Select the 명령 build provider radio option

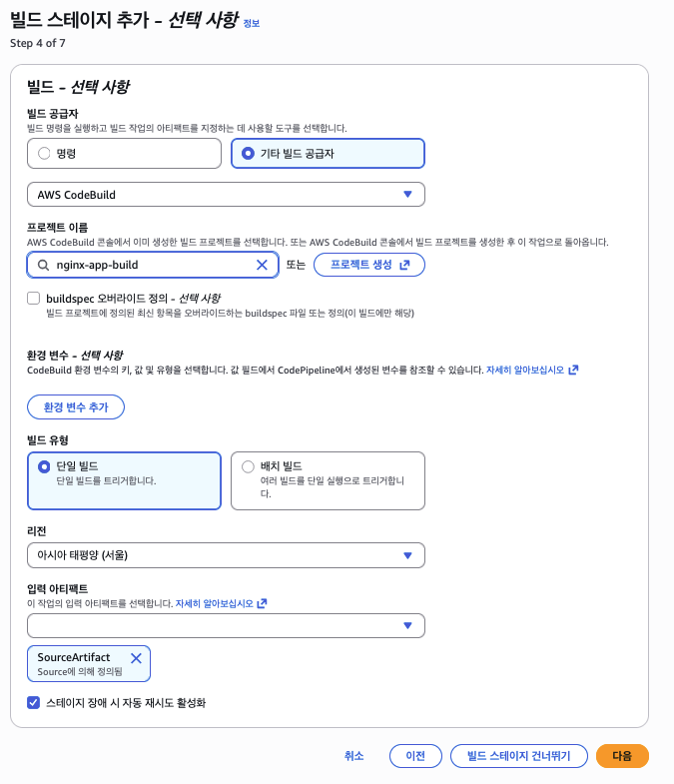point(43,154)
